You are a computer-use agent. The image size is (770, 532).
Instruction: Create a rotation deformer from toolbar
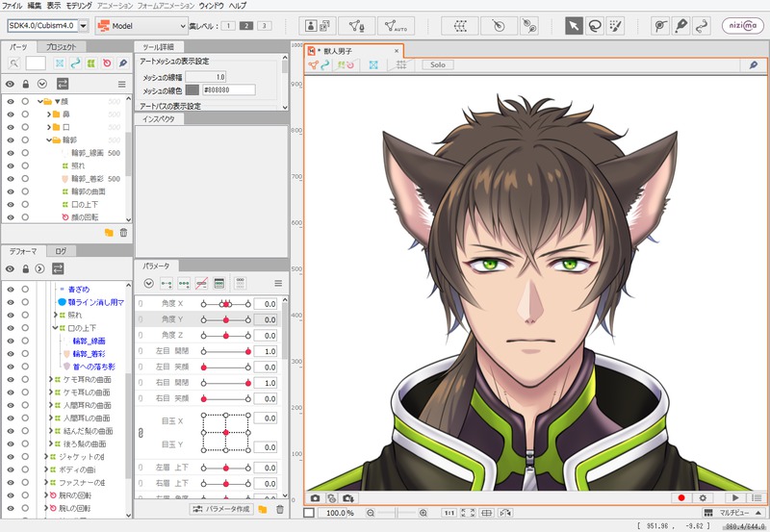click(499, 26)
